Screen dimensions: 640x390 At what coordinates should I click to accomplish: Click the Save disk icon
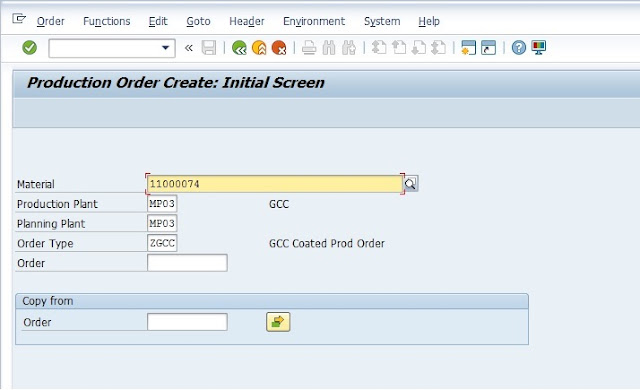click(209, 48)
